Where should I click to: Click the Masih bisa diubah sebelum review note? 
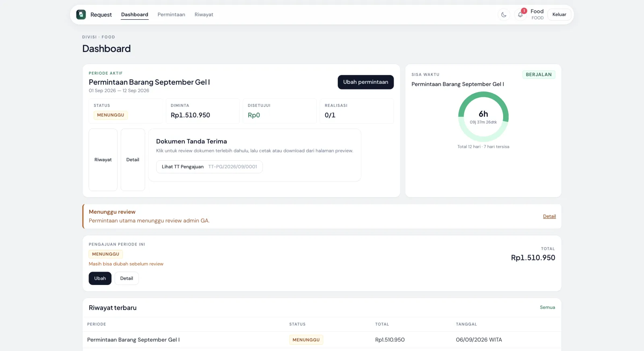(x=126, y=264)
